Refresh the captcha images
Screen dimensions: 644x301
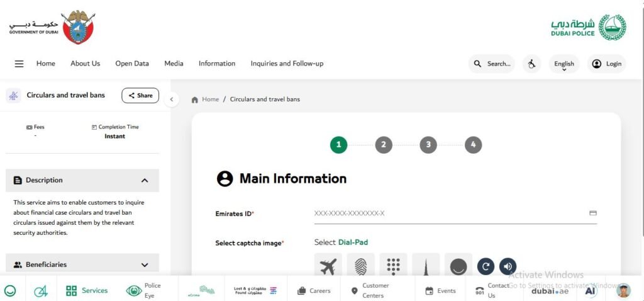486,266
